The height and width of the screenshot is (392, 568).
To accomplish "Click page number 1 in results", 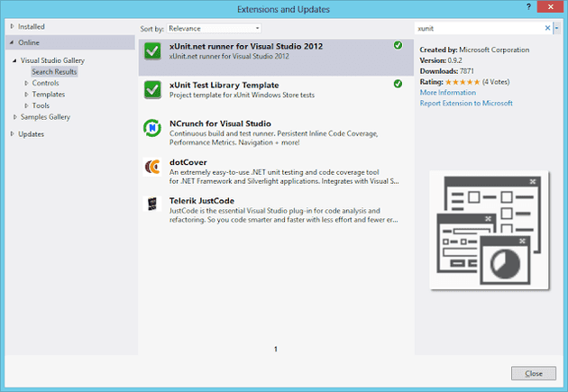I will (x=276, y=349).
